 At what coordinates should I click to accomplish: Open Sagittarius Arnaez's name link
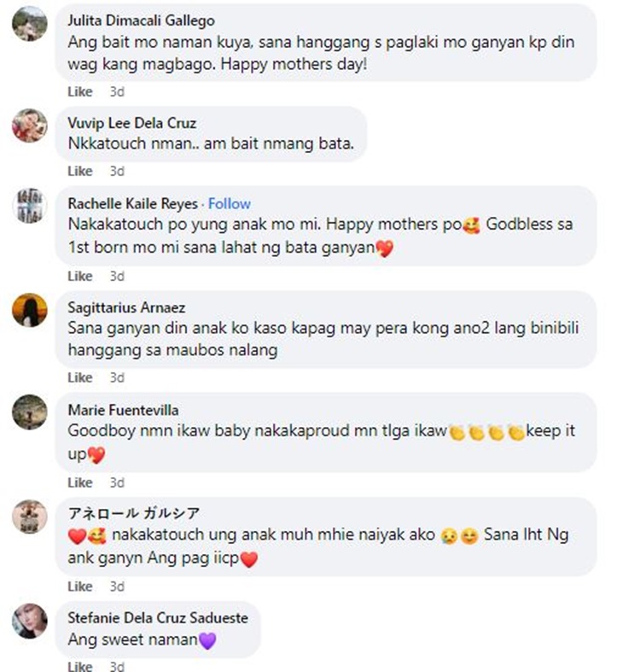126,307
